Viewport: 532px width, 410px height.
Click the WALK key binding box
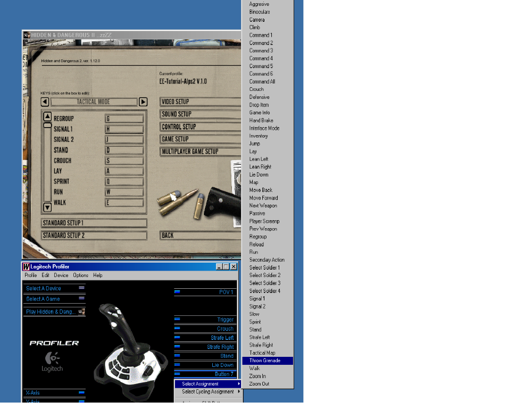point(124,203)
